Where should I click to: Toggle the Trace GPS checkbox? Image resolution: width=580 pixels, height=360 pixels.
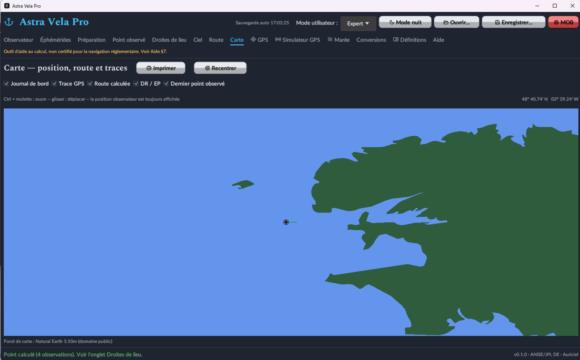coord(54,84)
